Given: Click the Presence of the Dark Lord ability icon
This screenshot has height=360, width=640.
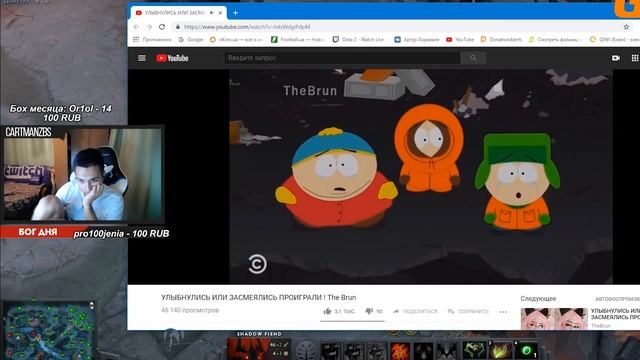Looking at the screenshot, I should click(423, 351).
